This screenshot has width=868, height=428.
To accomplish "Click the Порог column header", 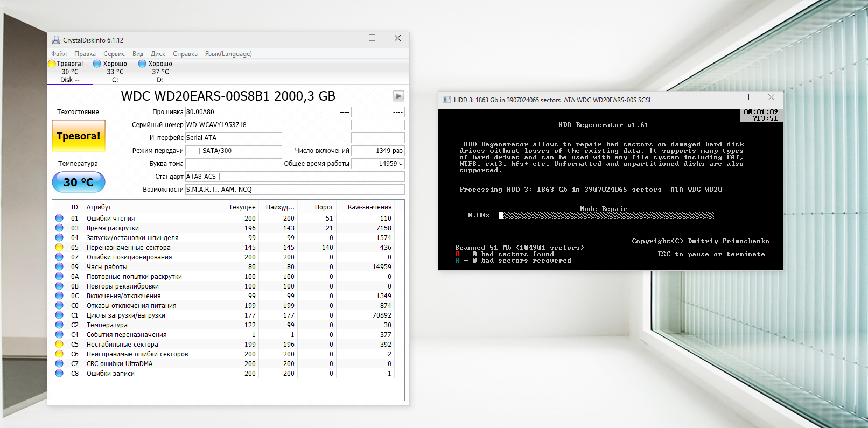I will pos(317,207).
